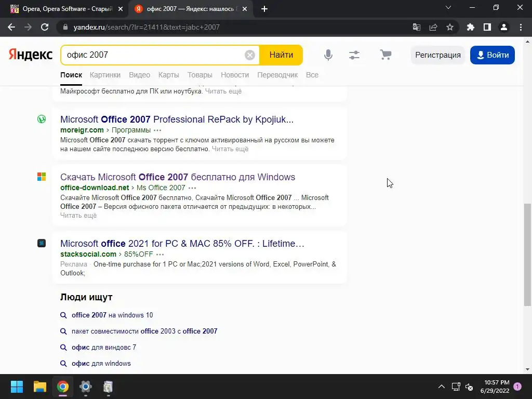Open the Chrome three-dot menu
The image size is (532, 399).
[521, 27]
